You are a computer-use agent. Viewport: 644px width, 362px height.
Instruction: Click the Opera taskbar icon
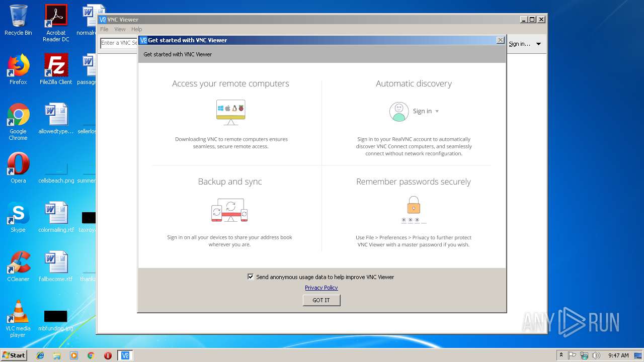108,355
